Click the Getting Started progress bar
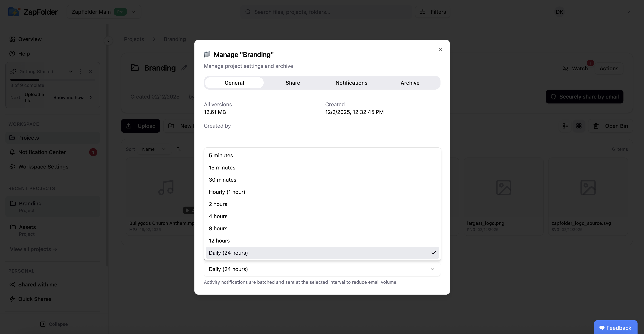 click(x=52, y=80)
